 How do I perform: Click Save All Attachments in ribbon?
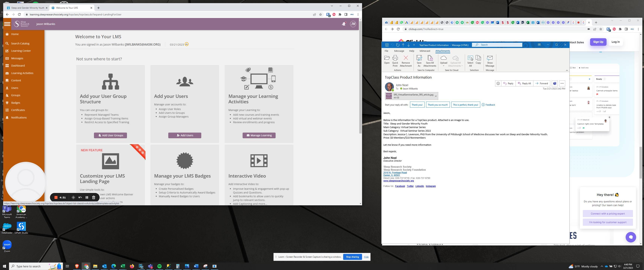(x=430, y=61)
